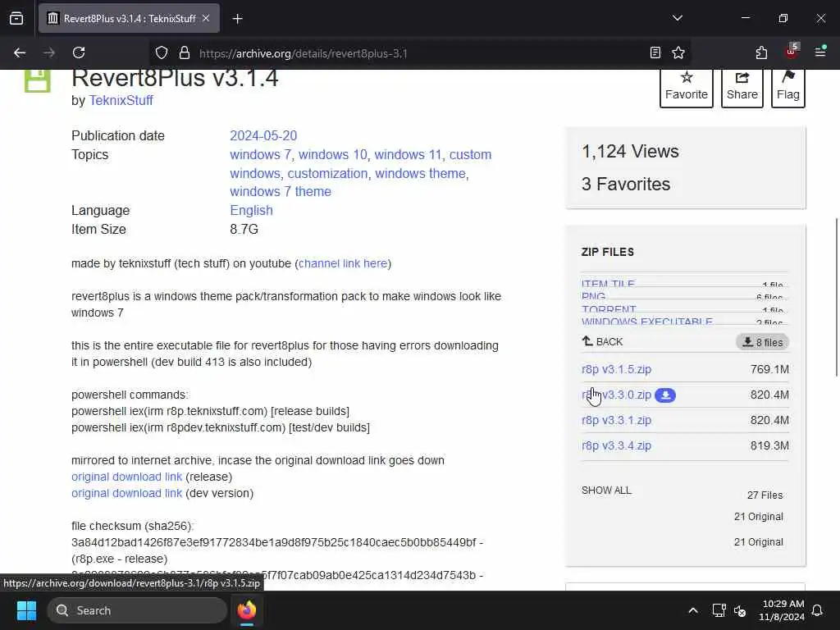
Task: Open the windows theme topic link
Action: pos(420,174)
